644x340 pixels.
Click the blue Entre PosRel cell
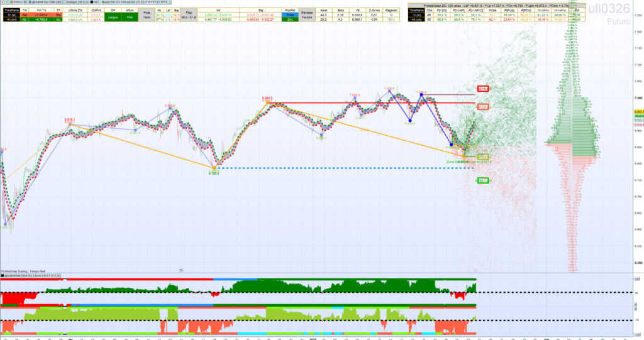point(290,15)
